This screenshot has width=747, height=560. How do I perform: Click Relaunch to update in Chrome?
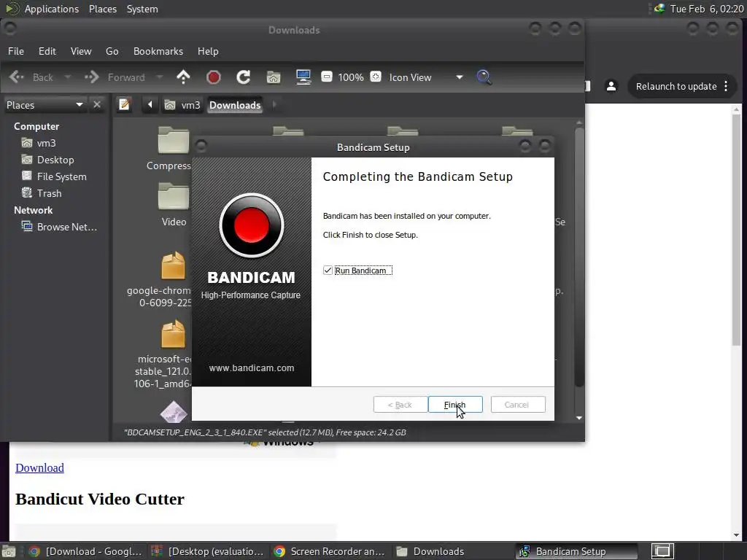point(676,86)
